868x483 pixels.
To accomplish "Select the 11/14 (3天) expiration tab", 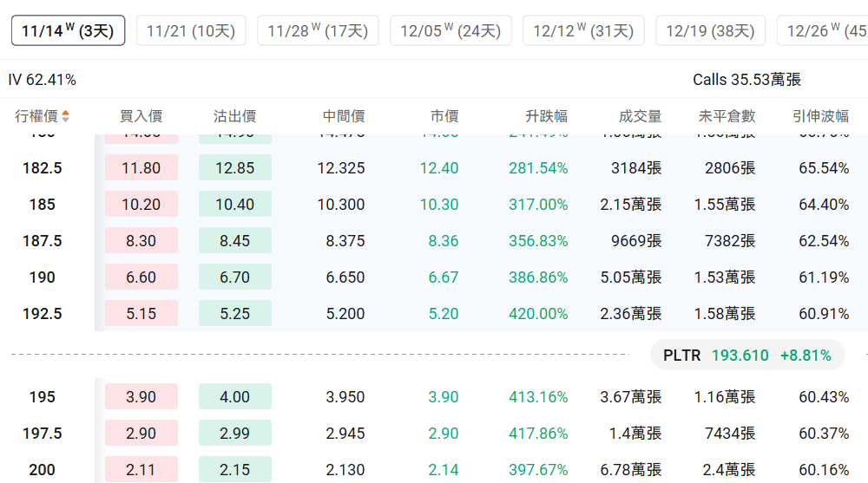I will tap(68, 31).
